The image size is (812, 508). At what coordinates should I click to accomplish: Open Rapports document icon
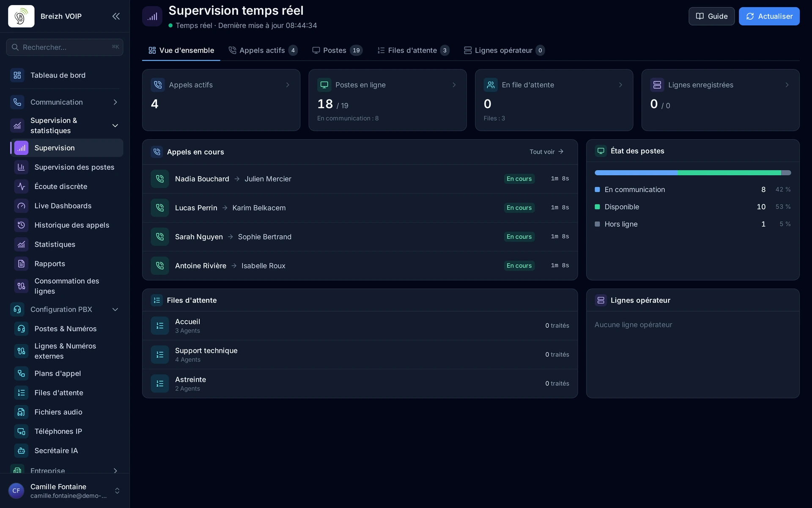click(21, 264)
